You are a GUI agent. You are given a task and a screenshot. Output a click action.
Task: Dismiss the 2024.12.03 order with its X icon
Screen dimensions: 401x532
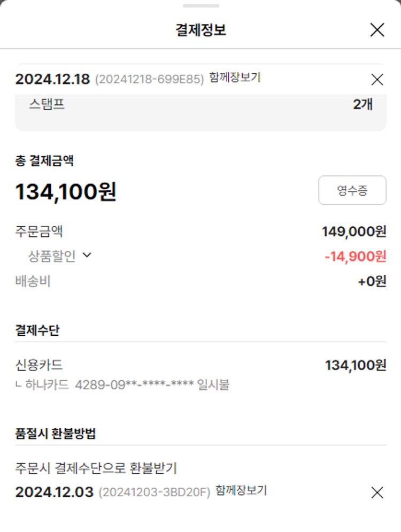(377, 492)
